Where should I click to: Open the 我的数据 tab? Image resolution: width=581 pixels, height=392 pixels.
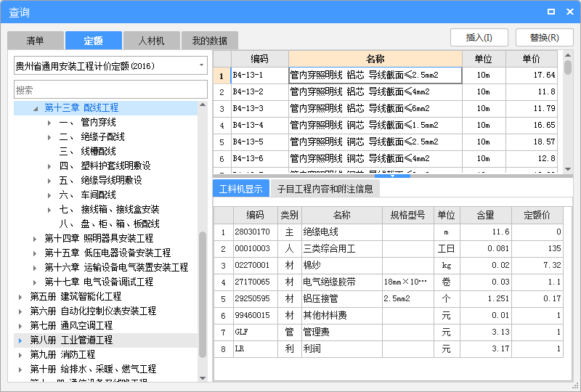pyautogui.click(x=210, y=41)
